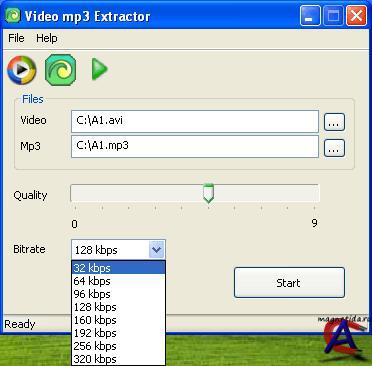The image size is (372, 366).
Task: Click the media player toolbar icon
Action: point(22,70)
